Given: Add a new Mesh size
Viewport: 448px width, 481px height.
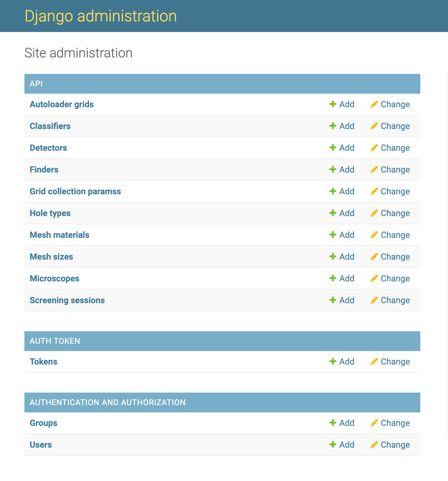Looking at the screenshot, I should pos(342,257).
